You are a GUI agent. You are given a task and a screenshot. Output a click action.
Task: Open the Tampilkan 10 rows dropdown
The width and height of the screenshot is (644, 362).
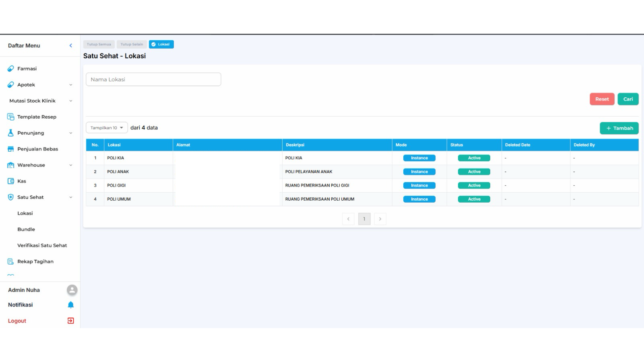click(x=107, y=128)
